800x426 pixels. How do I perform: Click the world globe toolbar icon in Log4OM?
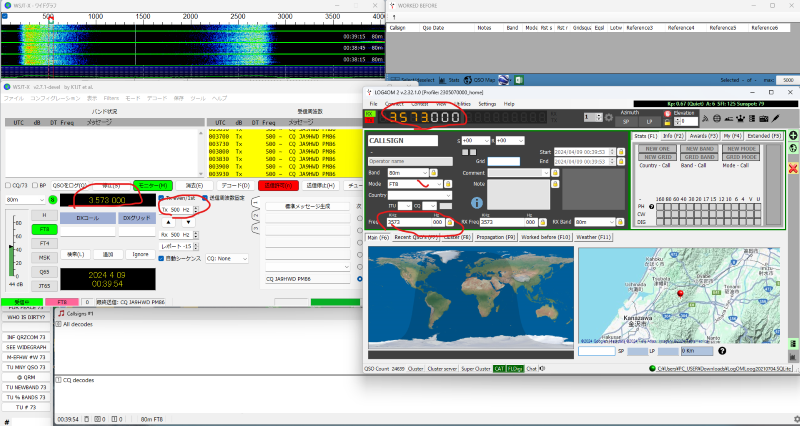pos(717,118)
